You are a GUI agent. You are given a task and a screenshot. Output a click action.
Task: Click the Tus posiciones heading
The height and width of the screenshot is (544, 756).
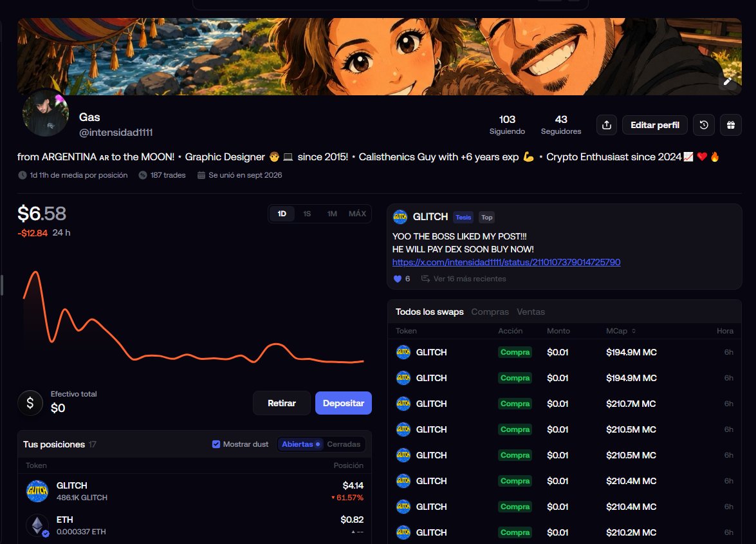(54, 444)
